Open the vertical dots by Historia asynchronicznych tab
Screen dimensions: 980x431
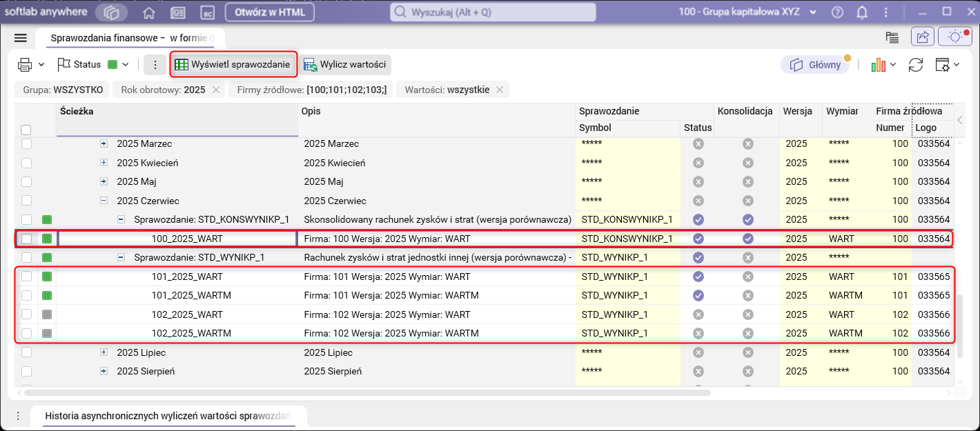point(18,416)
